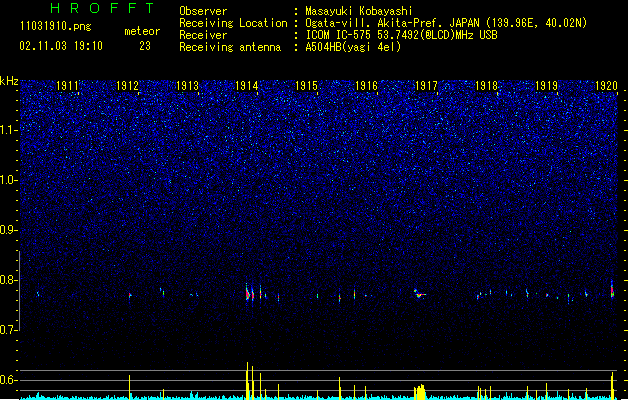Click time marker 1917
Screen dimensions: 629x400
tap(426, 86)
